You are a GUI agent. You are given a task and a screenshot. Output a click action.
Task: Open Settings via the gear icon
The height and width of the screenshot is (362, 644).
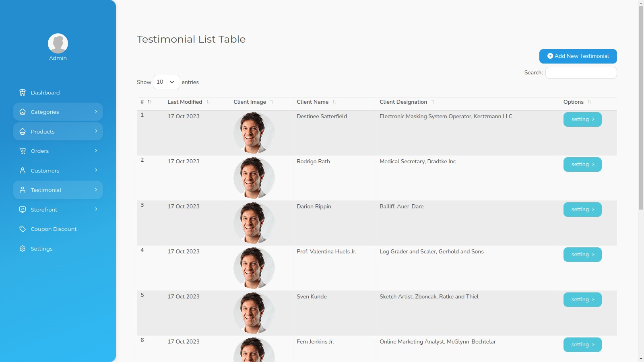(x=23, y=249)
